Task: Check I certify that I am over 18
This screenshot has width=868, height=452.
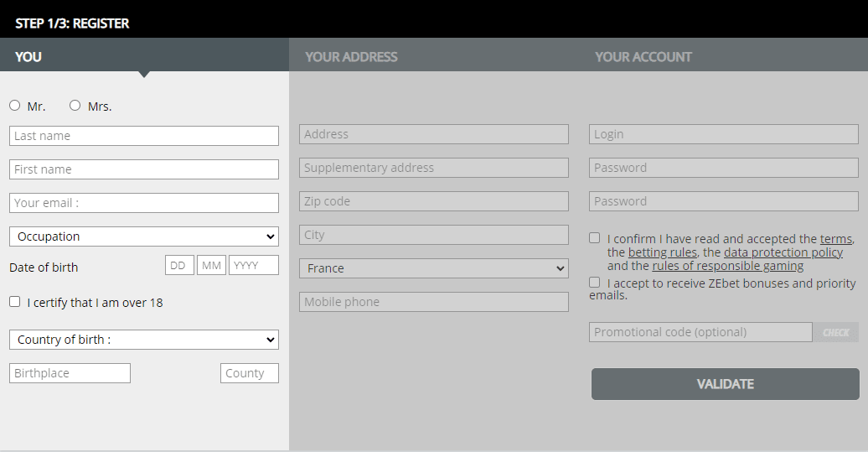Action: tap(15, 301)
